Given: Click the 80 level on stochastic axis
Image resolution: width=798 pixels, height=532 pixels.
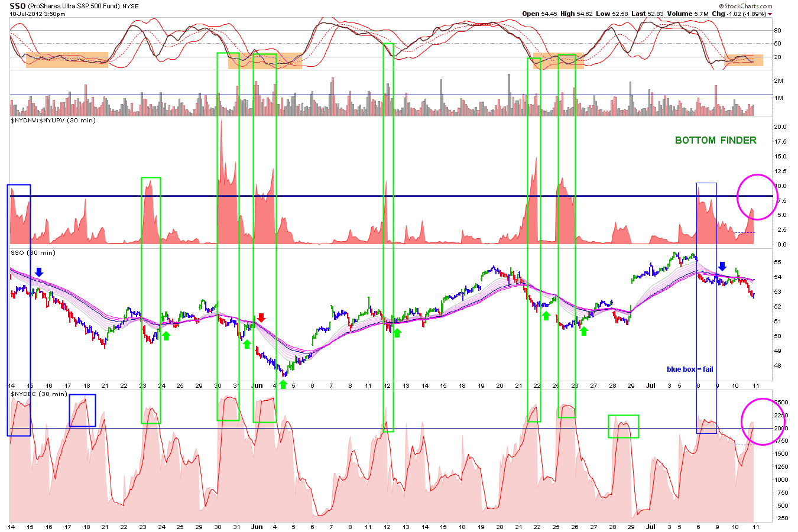Looking at the screenshot, I should 777,31.
